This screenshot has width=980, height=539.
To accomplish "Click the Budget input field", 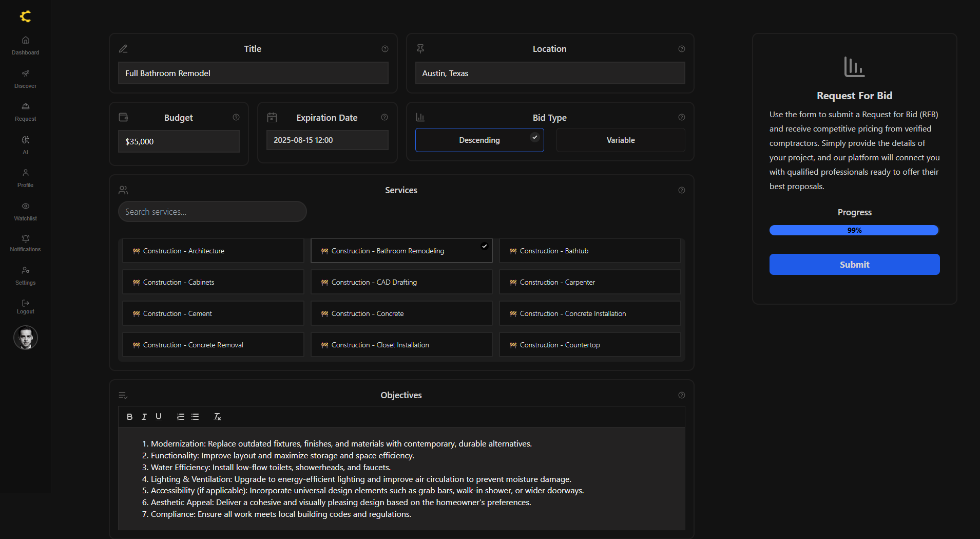I will pos(179,141).
